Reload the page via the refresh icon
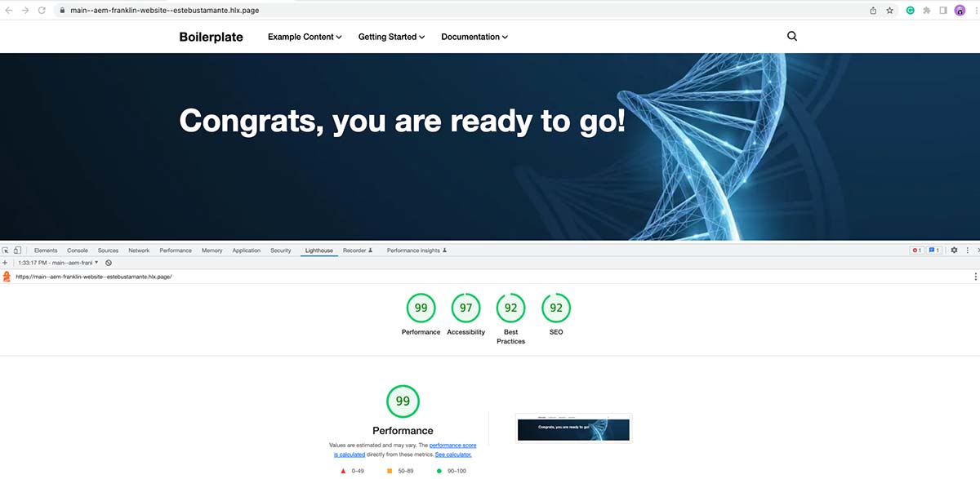The image size is (980, 479). [42, 10]
